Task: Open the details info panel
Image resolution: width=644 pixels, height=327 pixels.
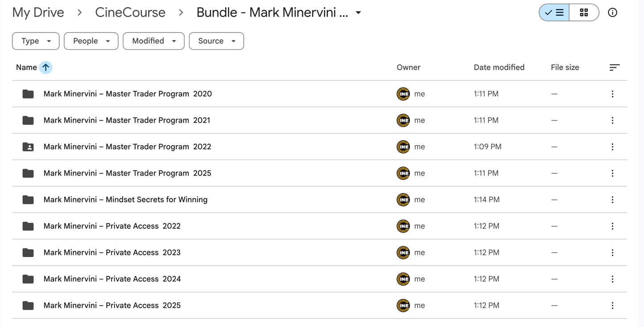Action: tap(612, 12)
